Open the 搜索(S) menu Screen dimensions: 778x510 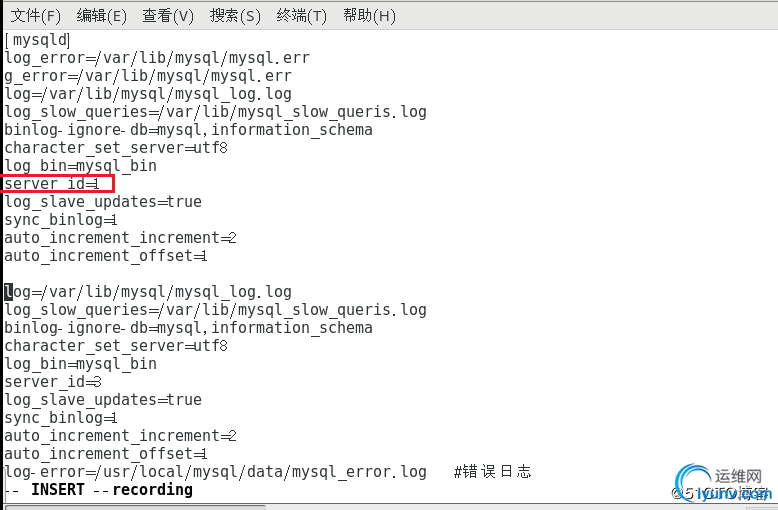point(235,16)
